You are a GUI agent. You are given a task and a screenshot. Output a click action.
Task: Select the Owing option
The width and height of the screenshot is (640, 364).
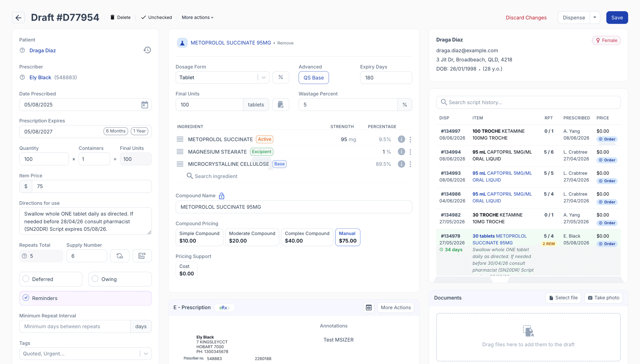click(x=120, y=279)
